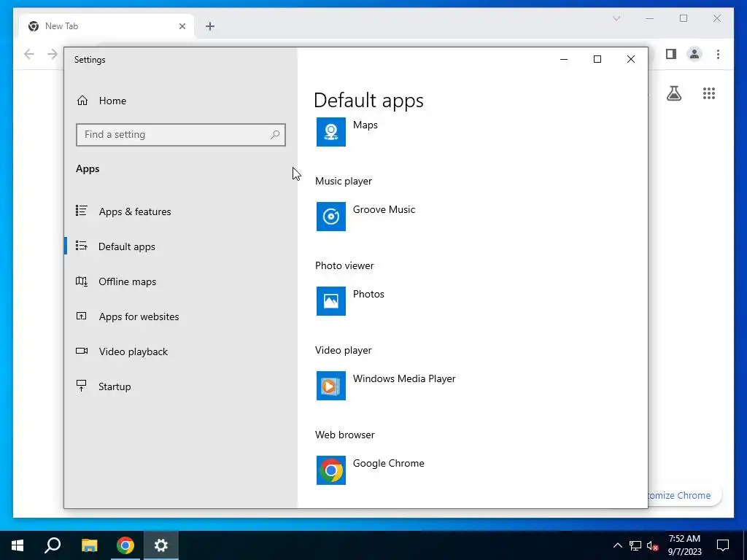
Task: Click Chrome's back arrow
Action: tap(29, 54)
